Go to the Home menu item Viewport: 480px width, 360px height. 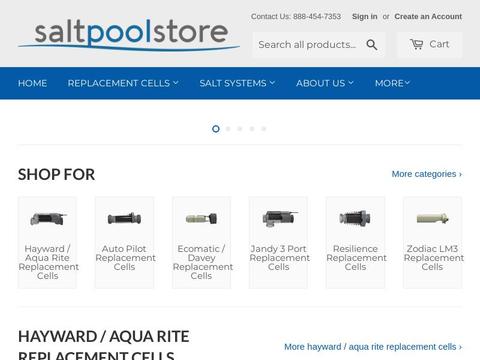pos(32,83)
